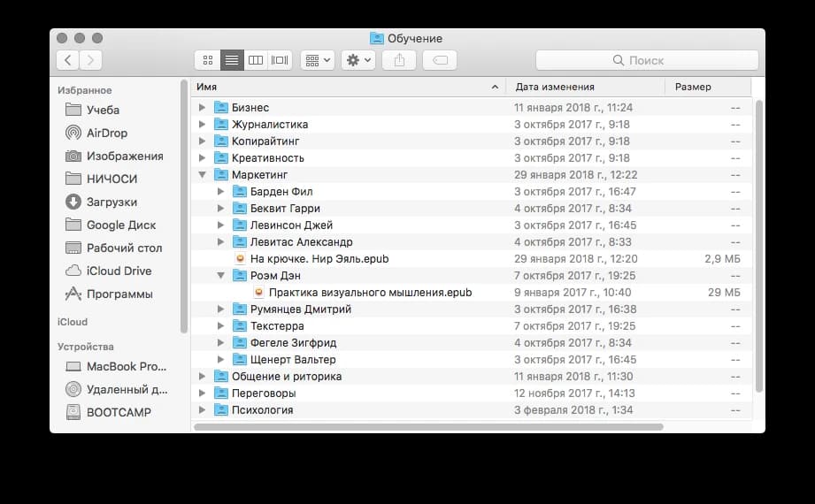Image resolution: width=815 pixels, height=504 pixels.
Task: Sort by Дата изменения column header
Action: (x=584, y=87)
